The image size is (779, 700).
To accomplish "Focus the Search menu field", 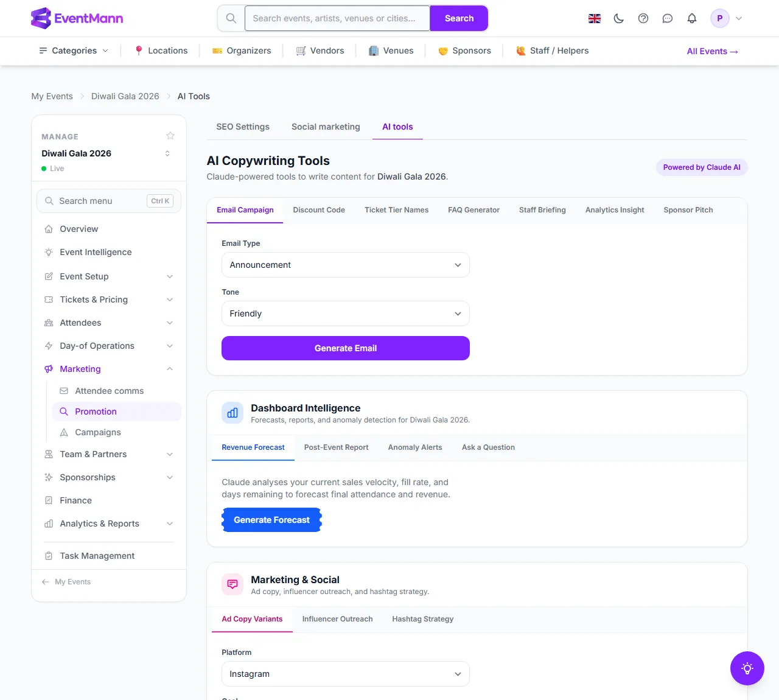I will [109, 201].
